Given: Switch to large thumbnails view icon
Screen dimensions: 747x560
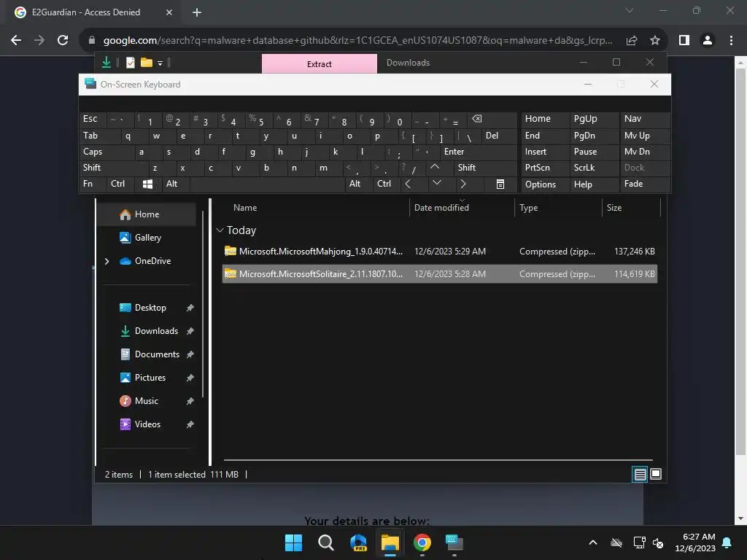Looking at the screenshot, I should (x=656, y=474).
